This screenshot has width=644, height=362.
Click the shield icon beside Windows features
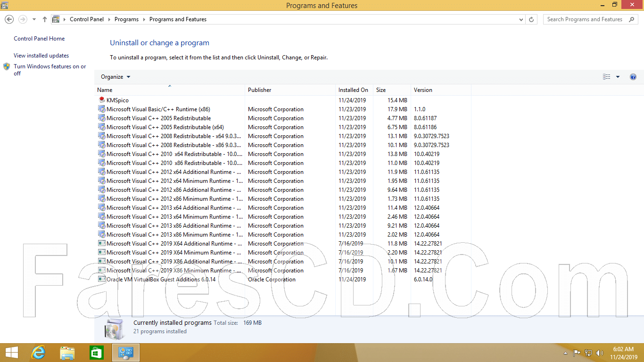coord(7,66)
